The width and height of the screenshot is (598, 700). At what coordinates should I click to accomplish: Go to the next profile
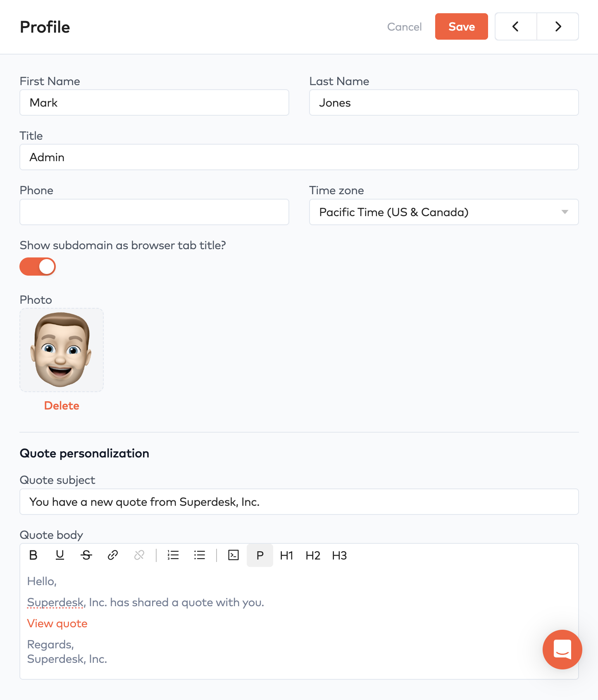pos(558,26)
